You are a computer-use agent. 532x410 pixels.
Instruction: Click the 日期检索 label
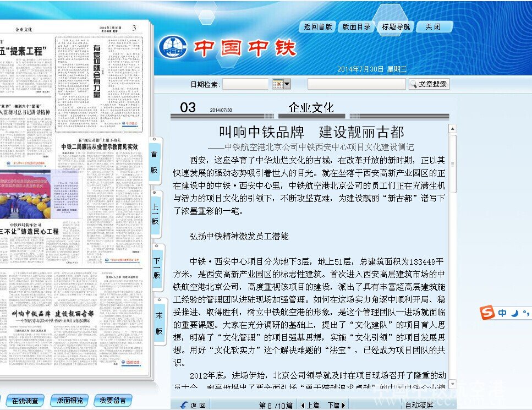tap(205, 84)
